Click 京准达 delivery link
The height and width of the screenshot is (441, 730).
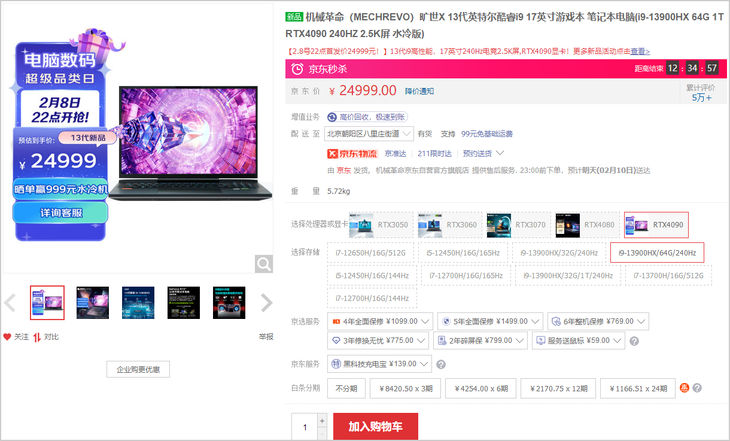[x=395, y=153]
